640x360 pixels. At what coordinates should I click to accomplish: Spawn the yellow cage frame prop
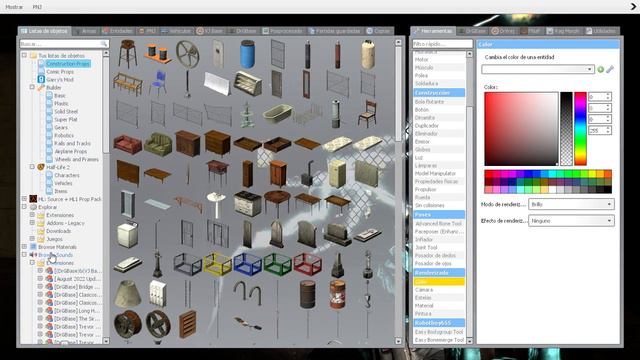click(218, 264)
